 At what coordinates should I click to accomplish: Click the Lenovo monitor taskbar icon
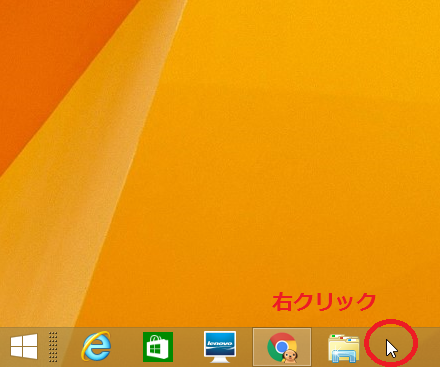(x=220, y=347)
